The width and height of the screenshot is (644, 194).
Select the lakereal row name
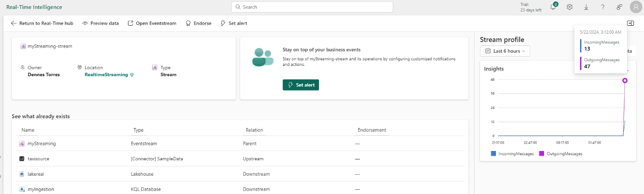point(37,174)
